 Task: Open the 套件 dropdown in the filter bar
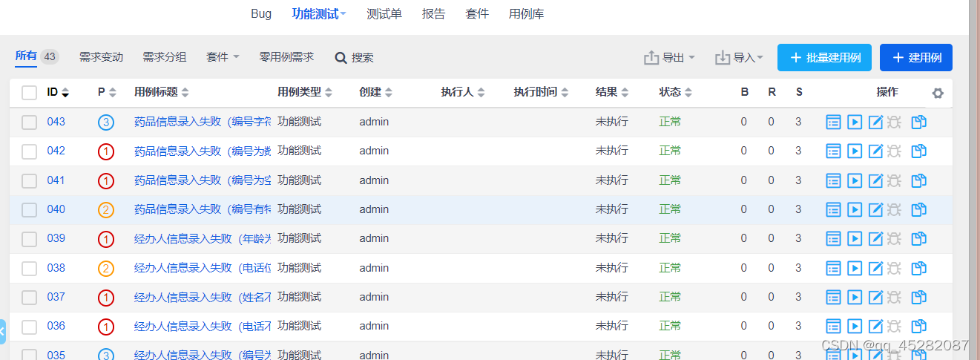223,56
